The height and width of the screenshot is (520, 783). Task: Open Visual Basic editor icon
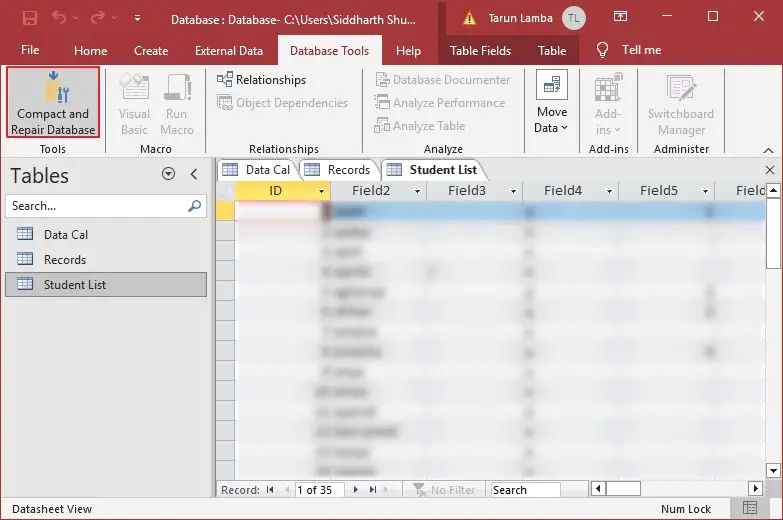[134, 103]
